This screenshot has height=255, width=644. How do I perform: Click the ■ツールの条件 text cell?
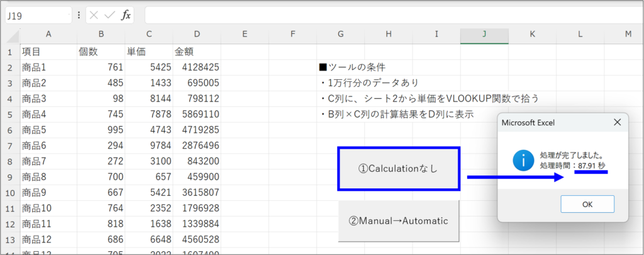pos(352,67)
